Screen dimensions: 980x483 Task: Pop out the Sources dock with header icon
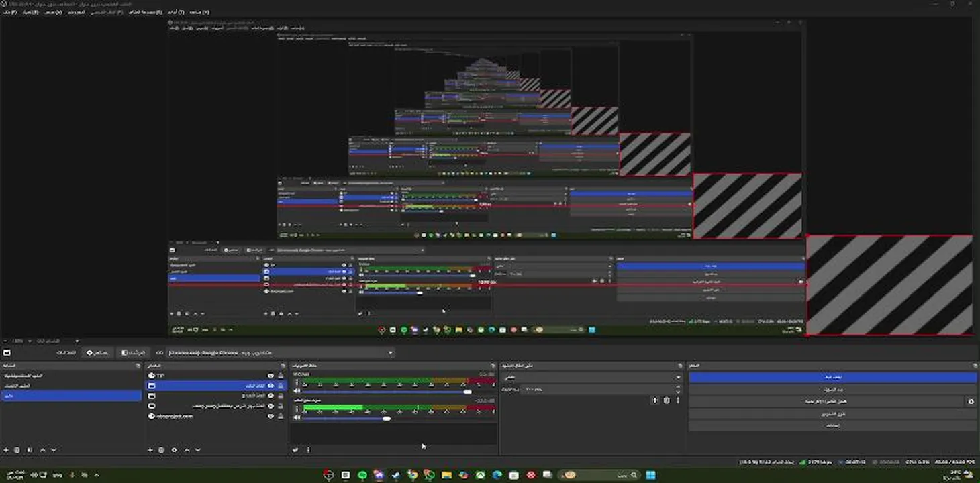point(284,366)
